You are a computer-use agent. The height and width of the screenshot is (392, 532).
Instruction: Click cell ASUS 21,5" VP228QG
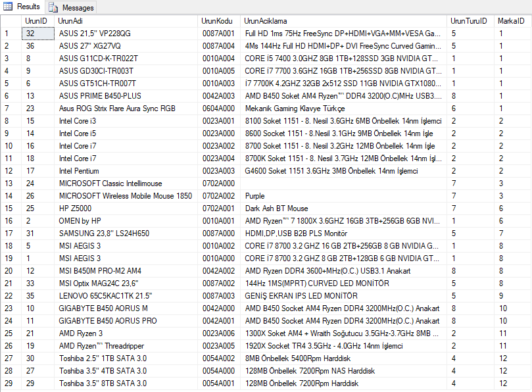click(126, 34)
